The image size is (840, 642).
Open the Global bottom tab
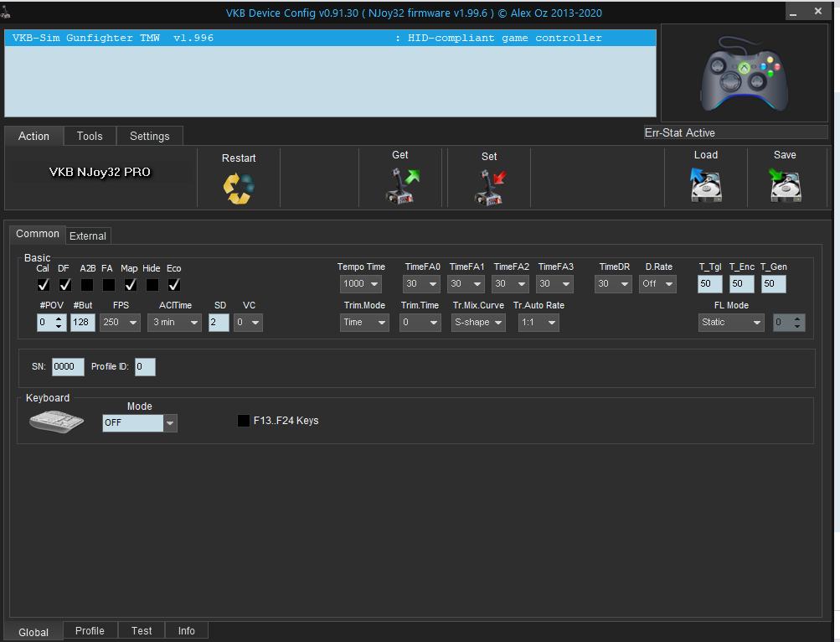(x=33, y=632)
